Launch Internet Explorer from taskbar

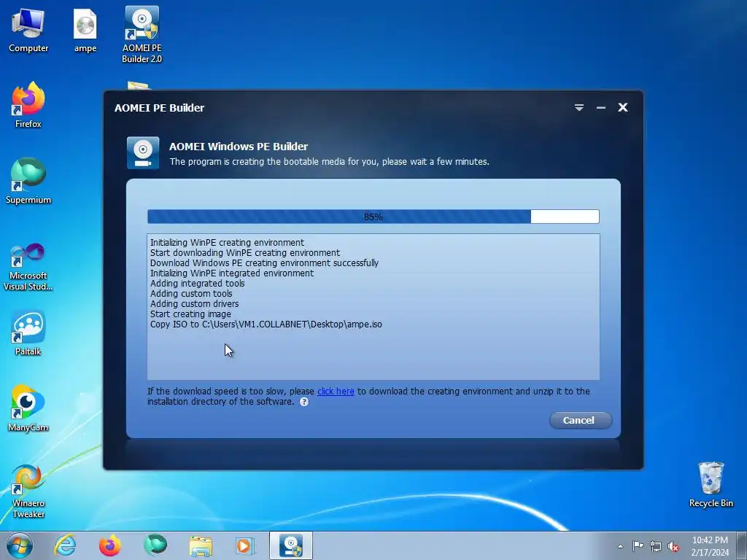[x=65, y=545]
